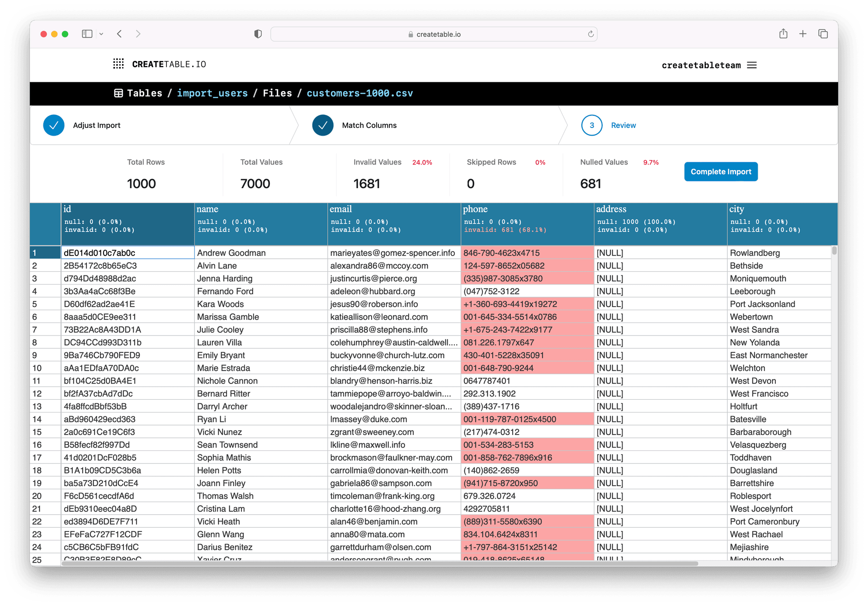The image size is (868, 606).
Task: Click the null: 1000 (100.0%) address stat
Action: [x=636, y=222]
